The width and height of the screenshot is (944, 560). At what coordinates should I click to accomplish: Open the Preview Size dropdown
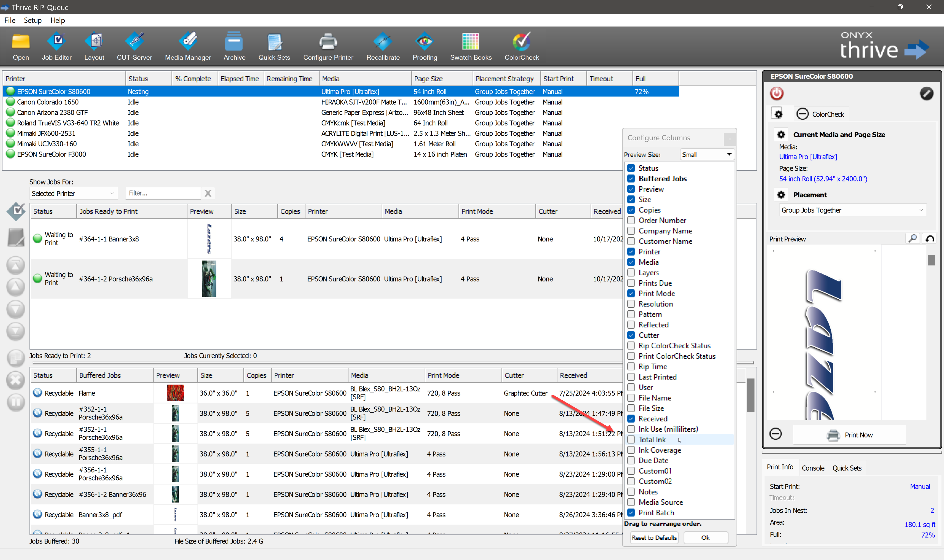(x=707, y=154)
